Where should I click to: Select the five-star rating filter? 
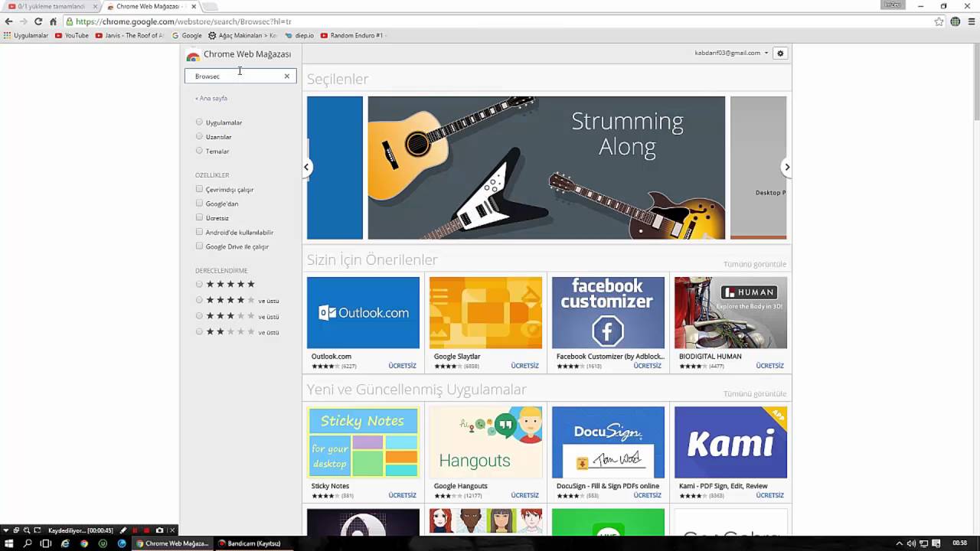pos(199,284)
